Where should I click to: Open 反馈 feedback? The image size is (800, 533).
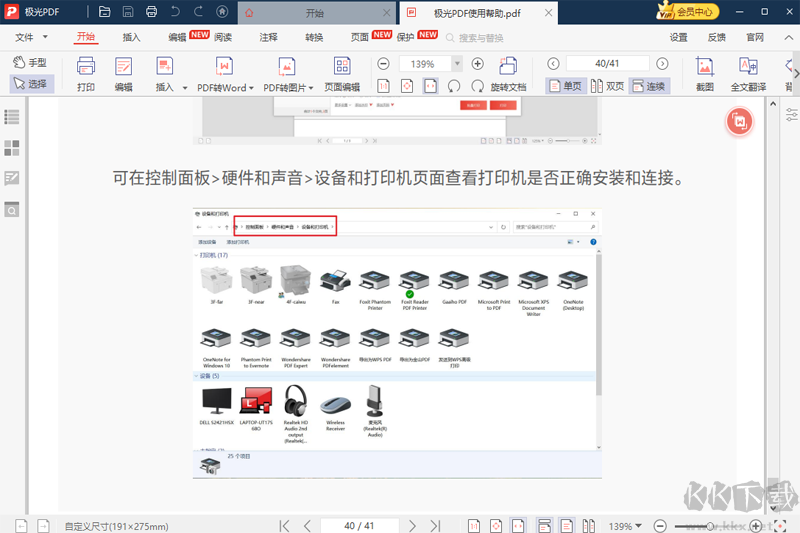point(717,37)
